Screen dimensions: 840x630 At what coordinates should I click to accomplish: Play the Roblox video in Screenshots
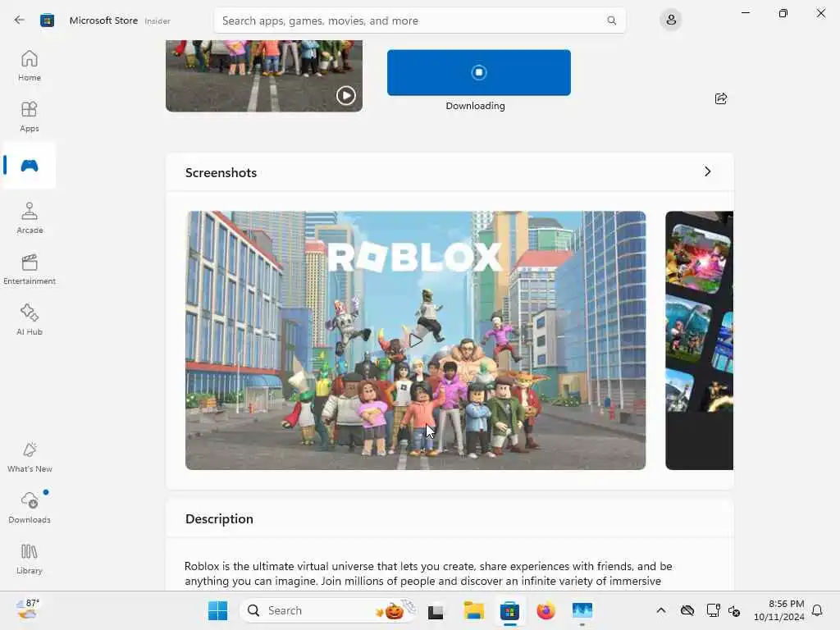click(x=415, y=340)
